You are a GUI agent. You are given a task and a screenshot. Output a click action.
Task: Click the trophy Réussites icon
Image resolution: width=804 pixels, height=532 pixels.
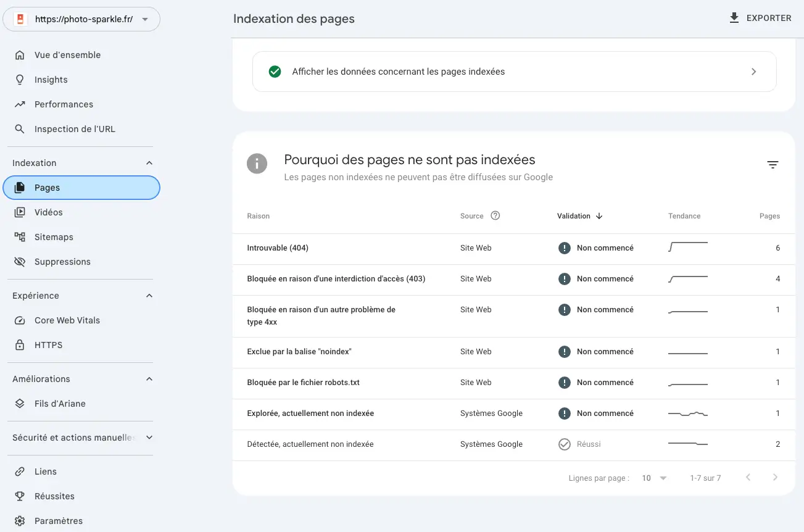click(20, 496)
